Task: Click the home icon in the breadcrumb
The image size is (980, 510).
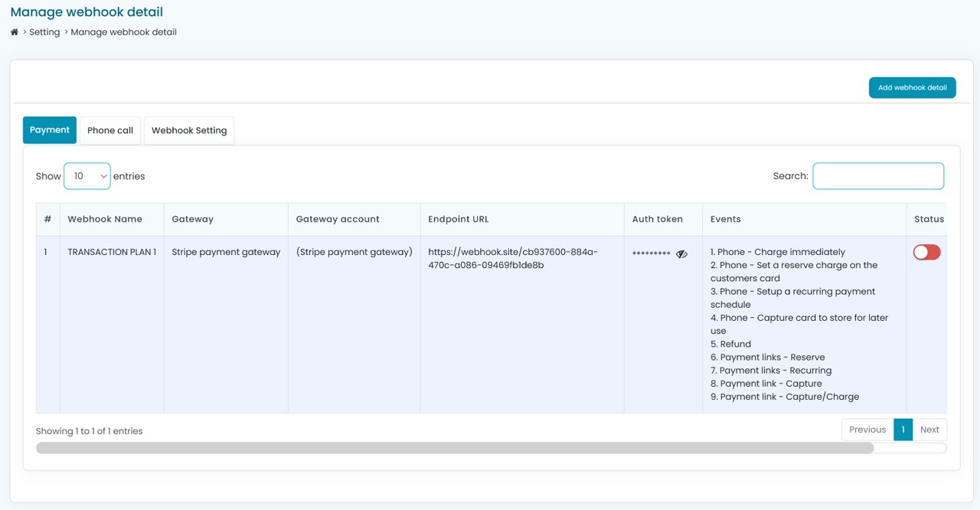Action: click(x=15, y=32)
